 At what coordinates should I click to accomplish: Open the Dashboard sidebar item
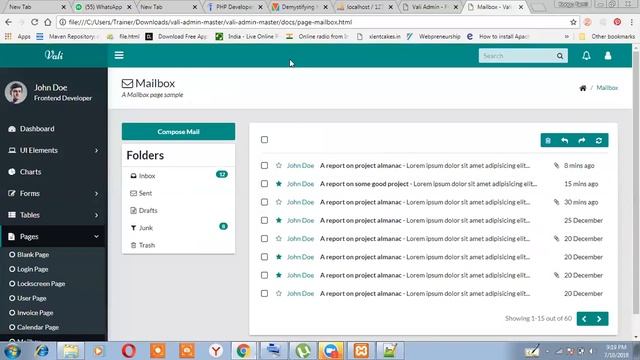tap(53, 129)
